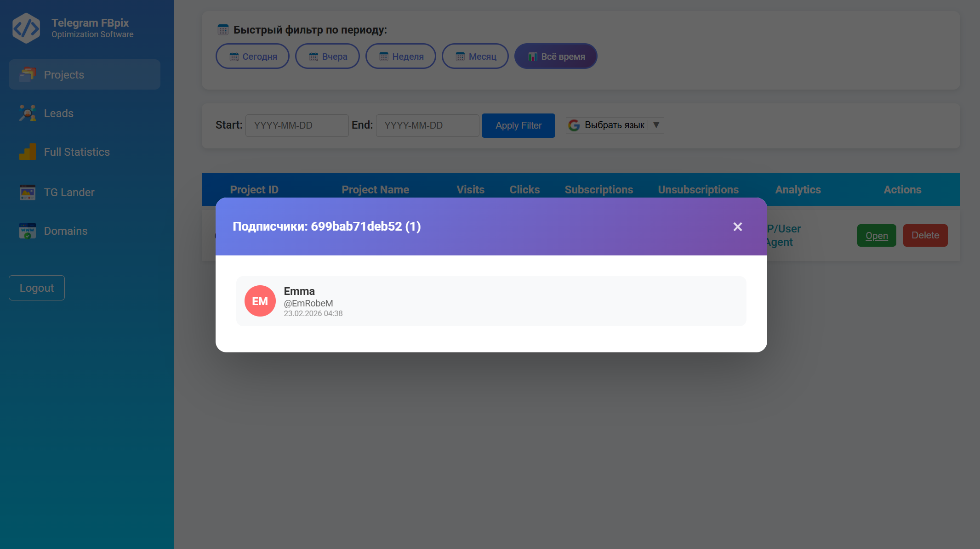Click the Projects sidebar icon
The width and height of the screenshot is (980, 549).
(x=28, y=74)
